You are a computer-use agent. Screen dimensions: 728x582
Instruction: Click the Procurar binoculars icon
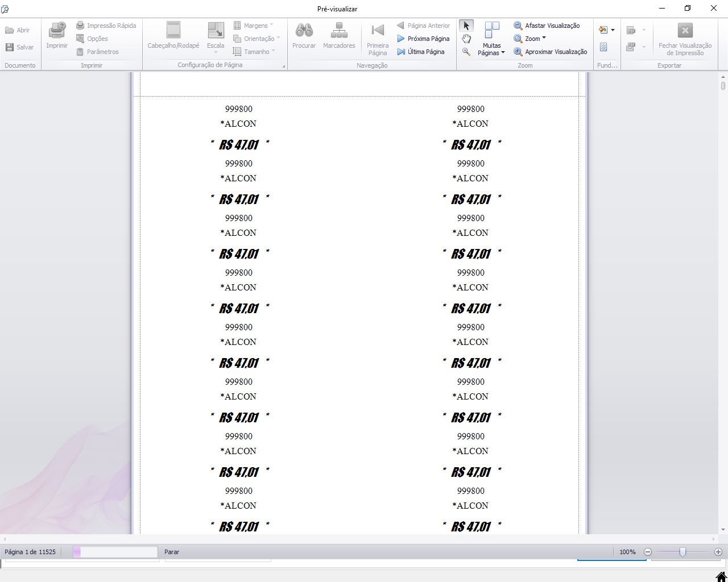(x=304, y=30)
